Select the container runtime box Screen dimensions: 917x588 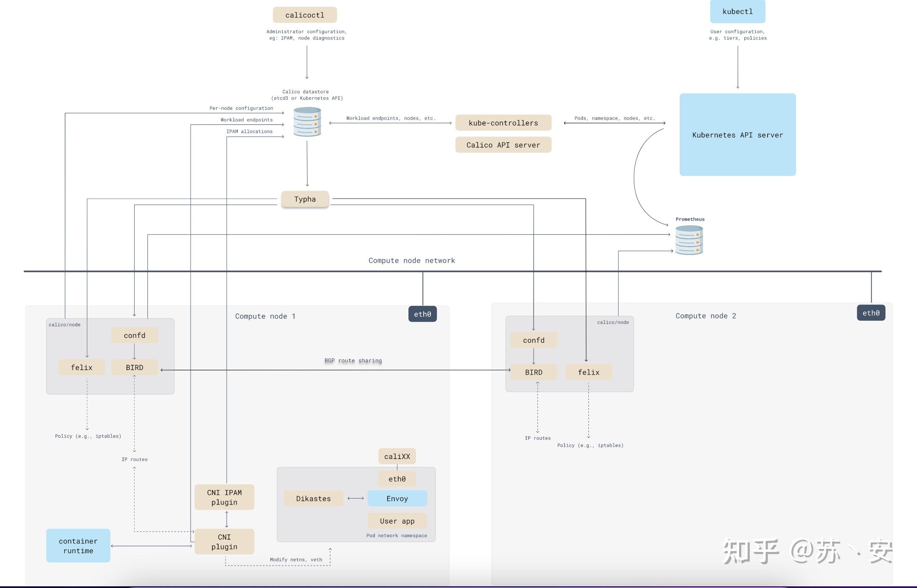(x=78, y=546)
